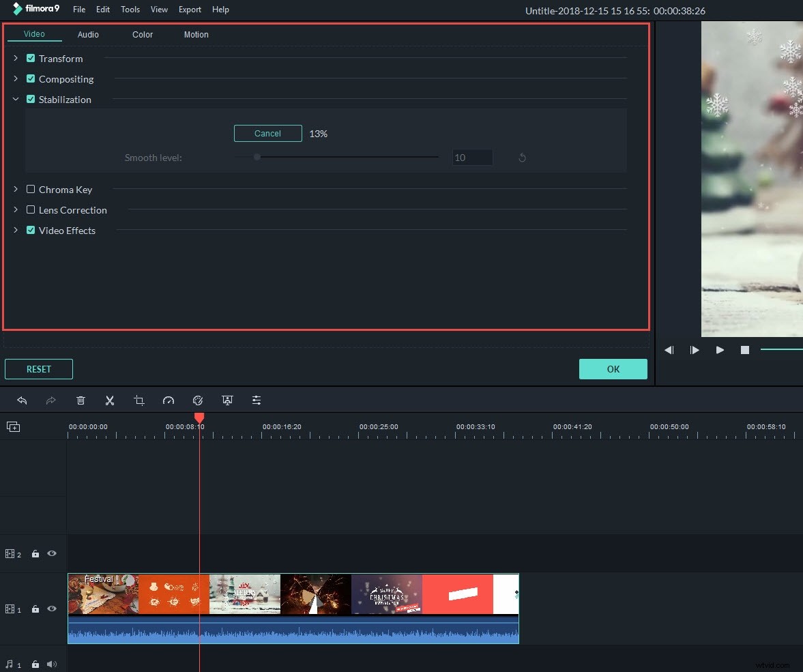
Task: Hide video track 2 with eye toggle
Action: (51, 553)
